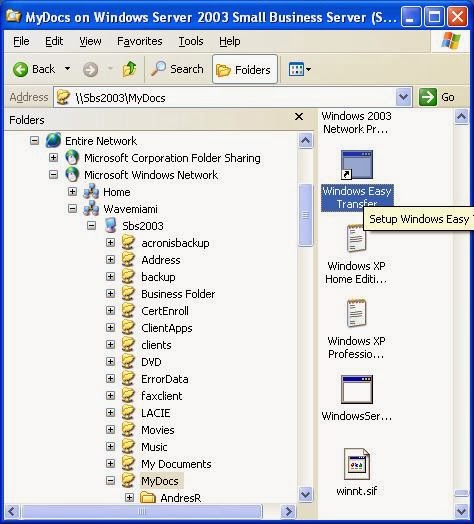Viewport: 474px width, 524px height.
Task: Open the Tools menu
Action: coord(191,41)
